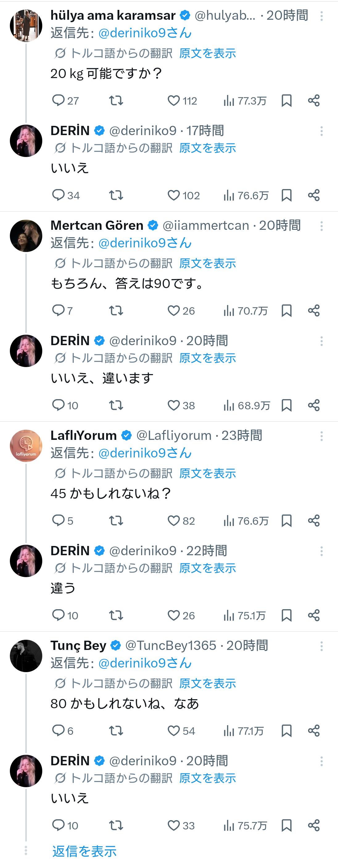Open more options menu on hülya's tweet
Image resolution: width=338 pixels, height=868 pixels.
point(321,16)
